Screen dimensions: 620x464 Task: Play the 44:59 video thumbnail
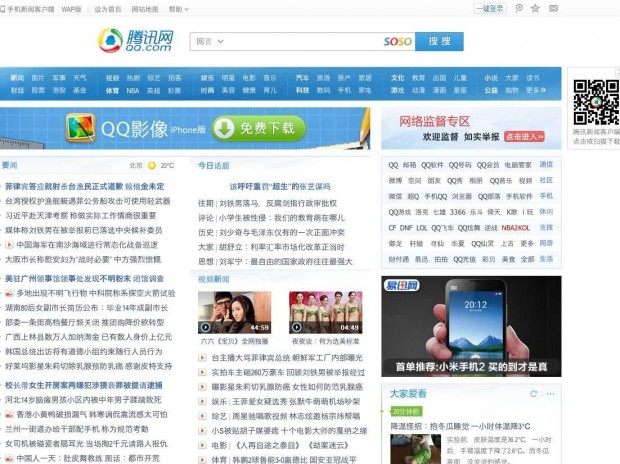(x=234, y=312)
